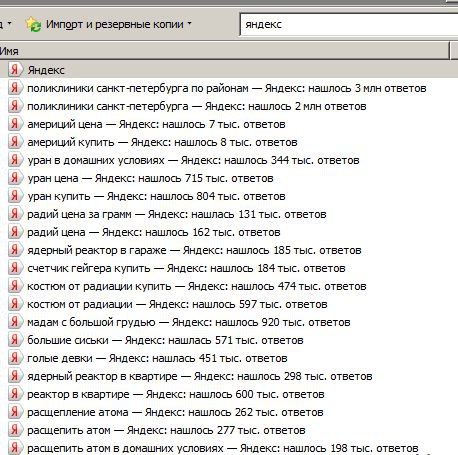Focus the search field containing яндекс

click(x=349, y=25)
